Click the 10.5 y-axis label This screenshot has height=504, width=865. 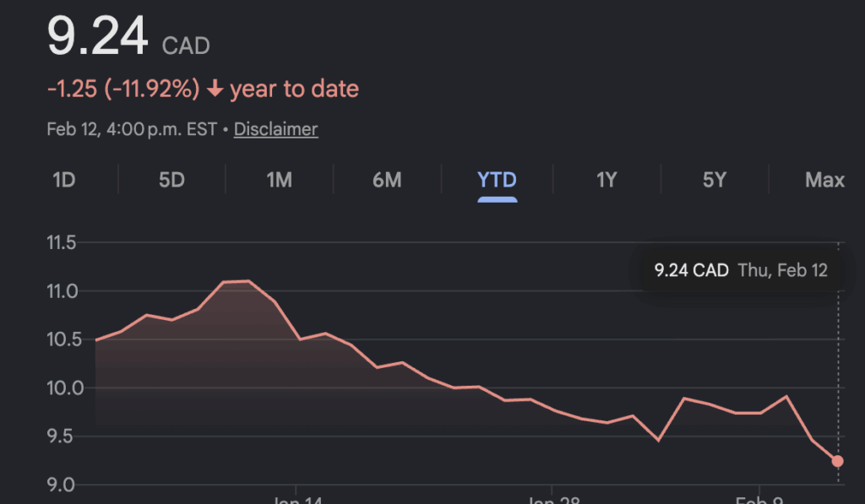click(x=61, y=340)
